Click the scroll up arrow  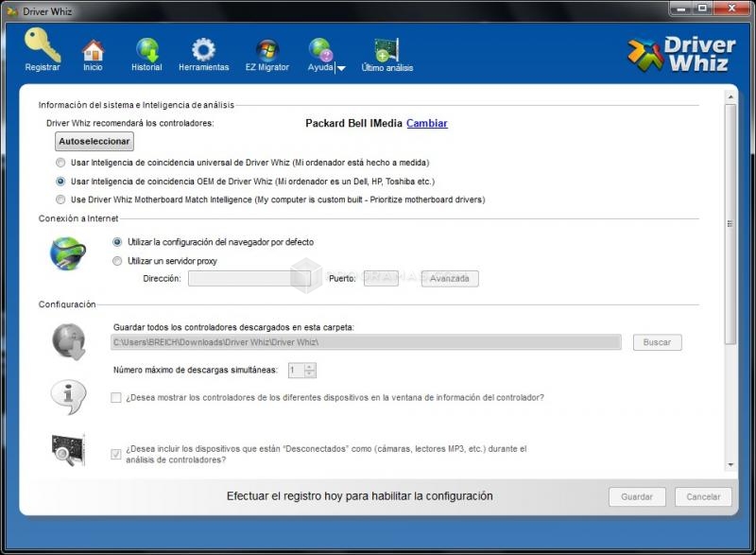tap(730, 96)
